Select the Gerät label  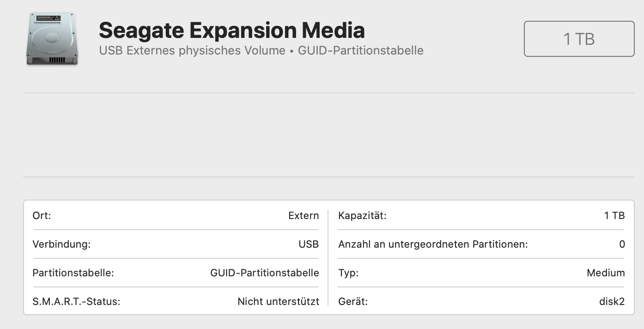point(353,302)
